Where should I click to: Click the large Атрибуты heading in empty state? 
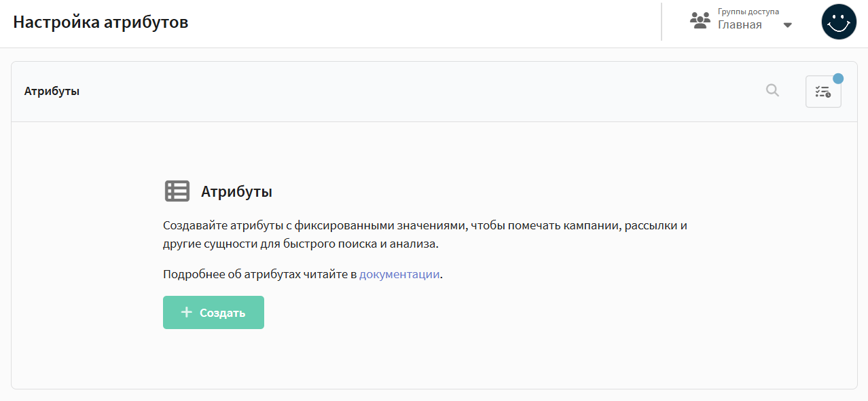pos(236,192)
